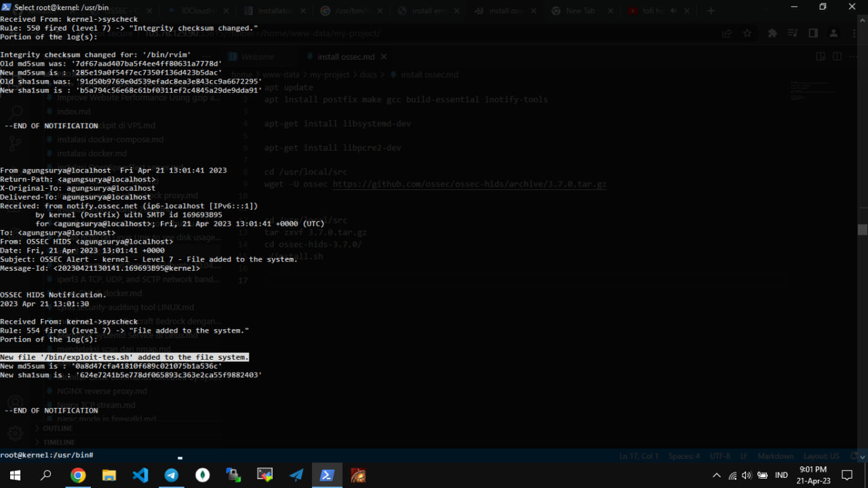Launch the game icon at taskbar end

(x=358, y=475)
